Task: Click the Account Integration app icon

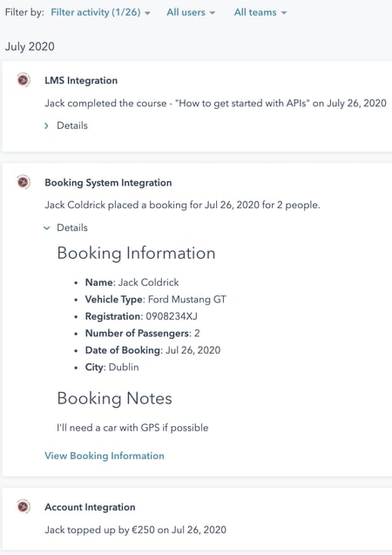Action: coord(24,506)
